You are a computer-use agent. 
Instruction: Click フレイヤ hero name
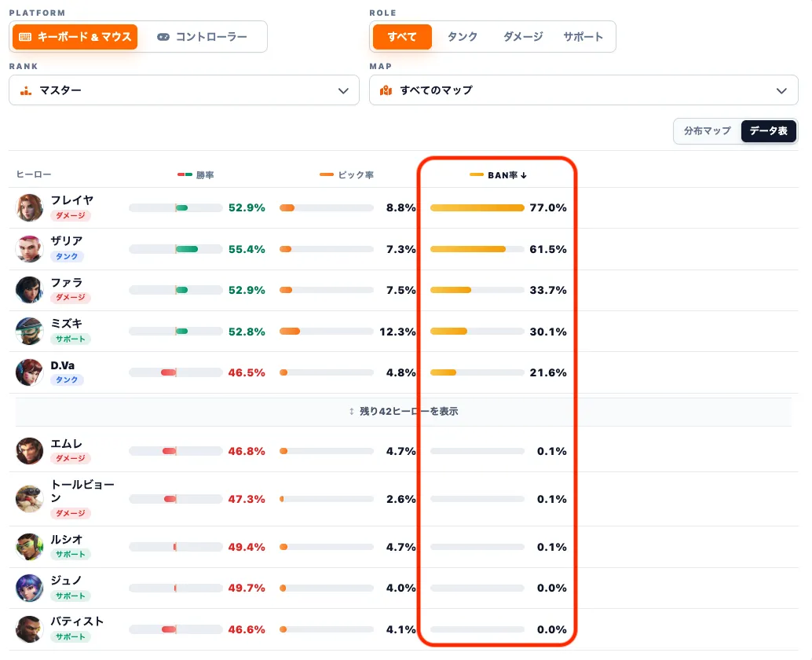(72, 200)
